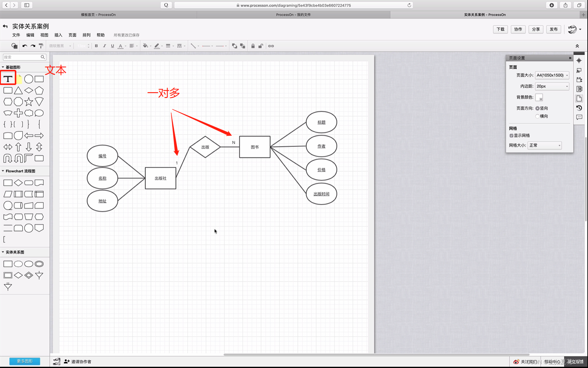The image size is (588, 368).
Task: Select the star shape
Action: point(29,102)
